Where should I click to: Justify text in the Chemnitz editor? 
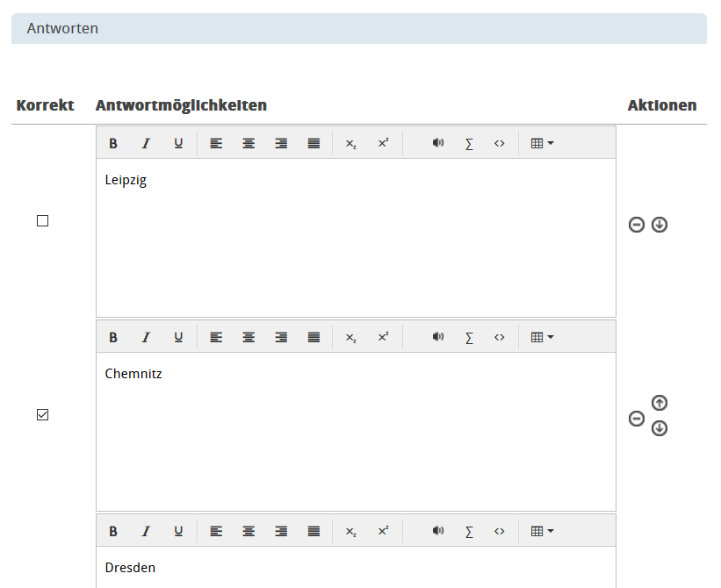pyautogui.click(x=314, y=337)
